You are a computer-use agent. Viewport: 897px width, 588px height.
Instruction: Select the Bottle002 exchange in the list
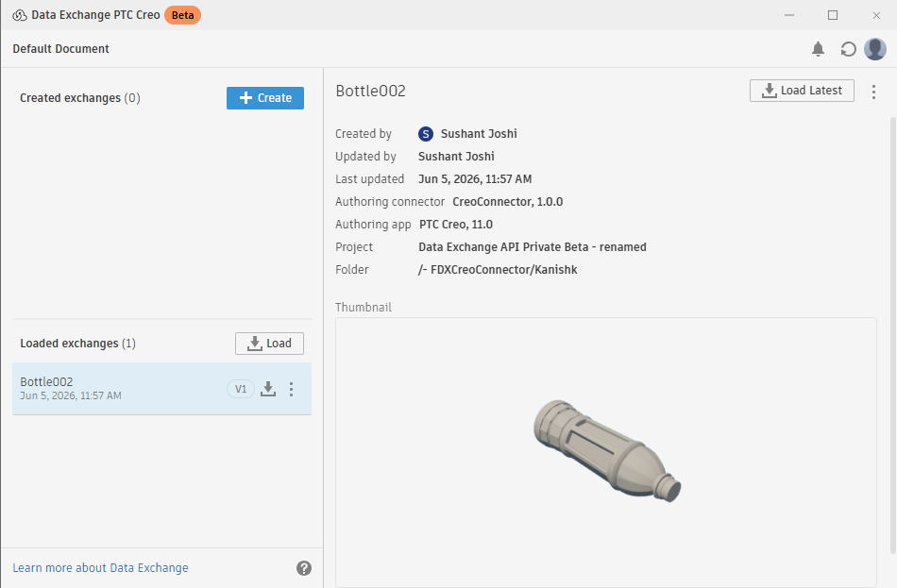pos(161,388)
